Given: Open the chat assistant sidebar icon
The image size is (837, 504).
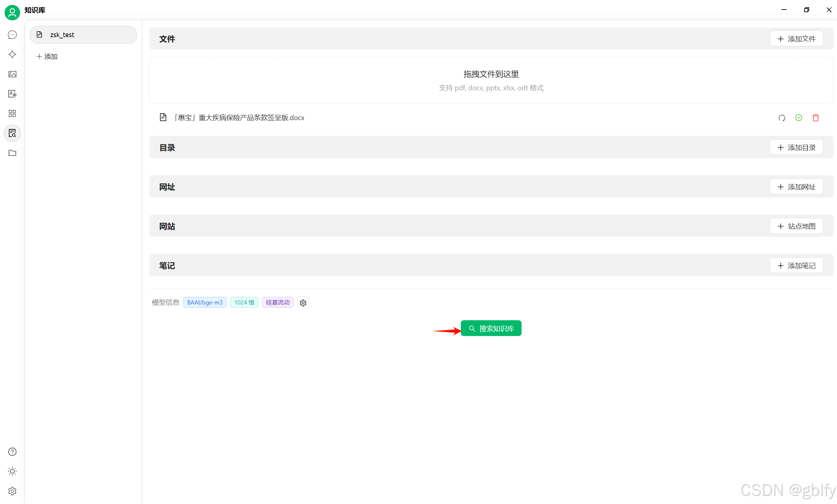Looking at the screenshot, I should (12, 35).
